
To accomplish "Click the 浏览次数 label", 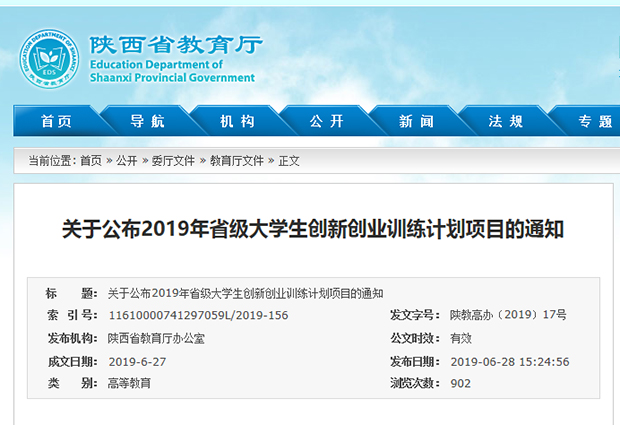I will tap(414, 383).
